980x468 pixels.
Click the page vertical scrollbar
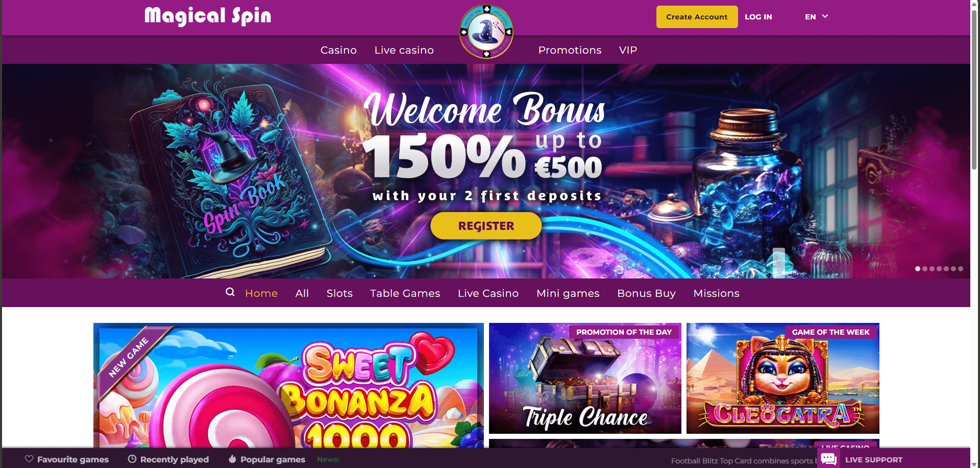click(x=974, y=234)
